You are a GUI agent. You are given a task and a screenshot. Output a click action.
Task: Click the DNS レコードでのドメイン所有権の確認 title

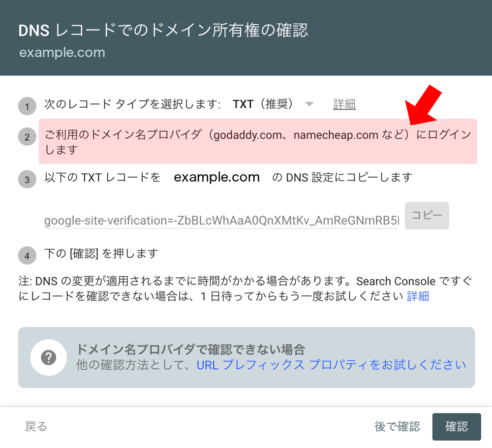(x=163, y=31)
